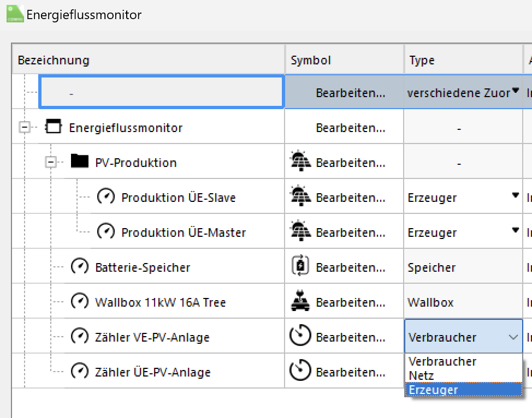Open Type dropdown for Produktion ÜE-Slave
This screenshot has width=532, height=418.
pos(515,195)
